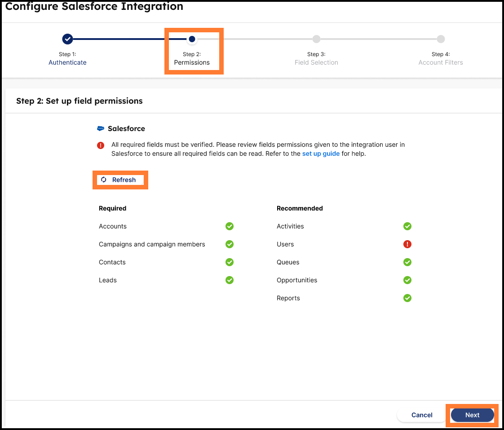The width and height of the screenshot is (504, 430).
Task: Open the set up guide link
Action: pos(321,154)
